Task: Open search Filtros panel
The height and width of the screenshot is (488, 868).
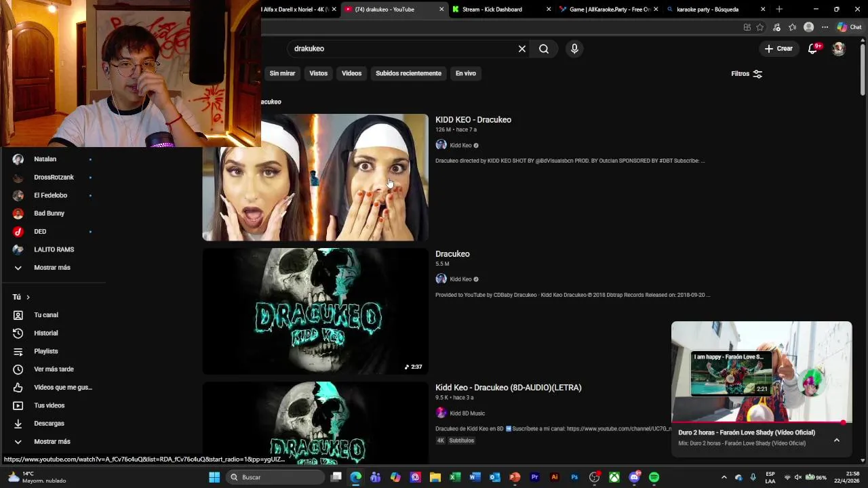Action: [747, 74]
